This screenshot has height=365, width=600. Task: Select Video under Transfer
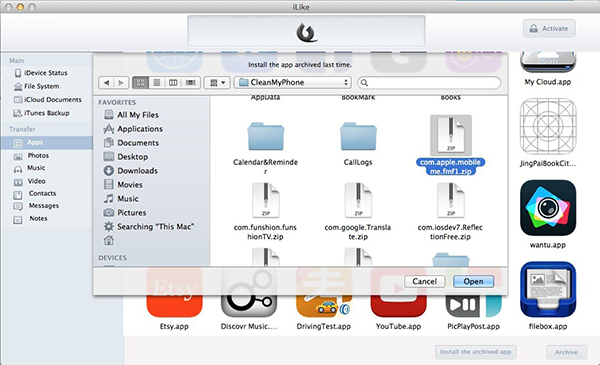pos(29,181)
